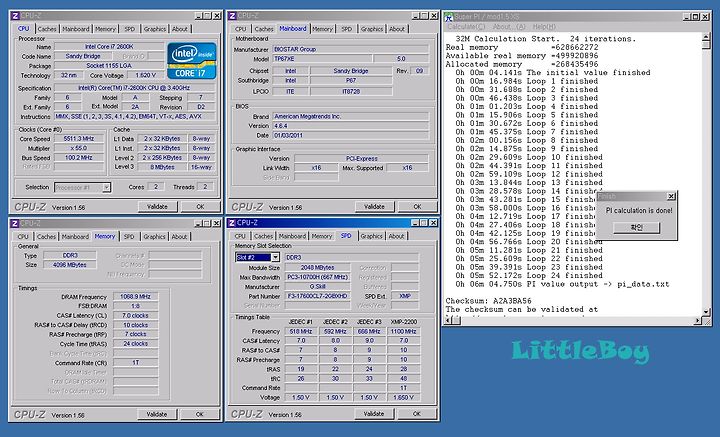Open Graphics tab in top-left CPU-Z window
720x437 pixels.
pos(155,29)
